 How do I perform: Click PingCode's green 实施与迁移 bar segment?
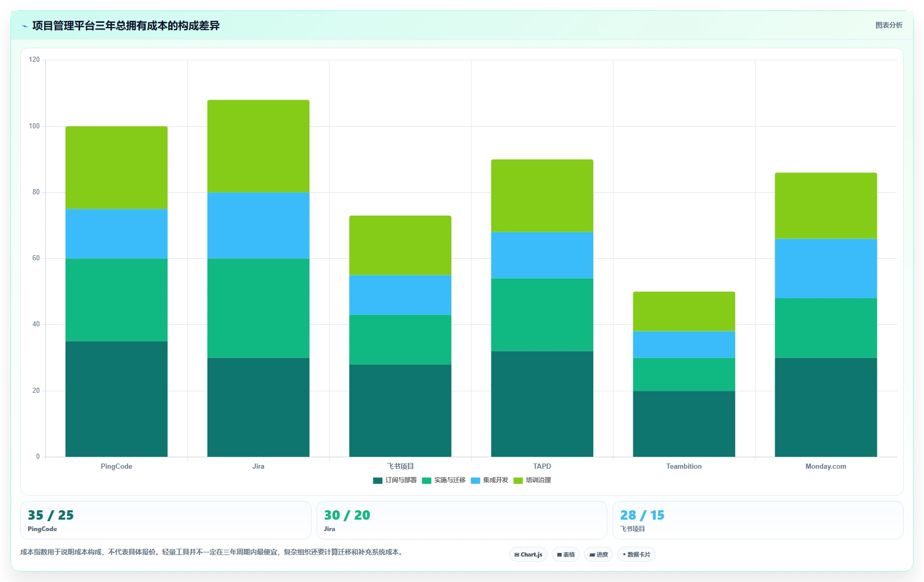click(116, 300)
